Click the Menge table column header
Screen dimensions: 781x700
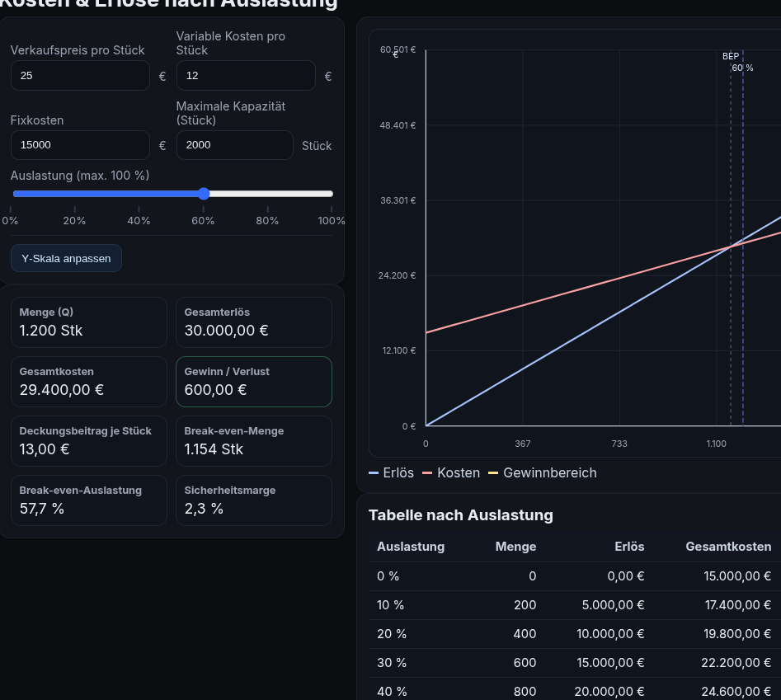pyautogui.click(x=515, y=547)
